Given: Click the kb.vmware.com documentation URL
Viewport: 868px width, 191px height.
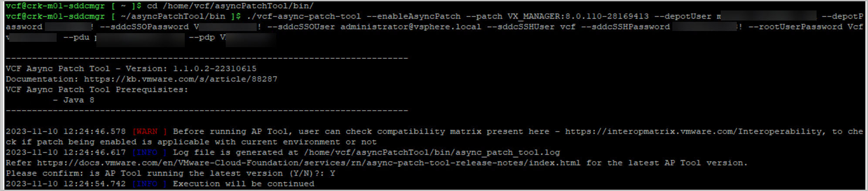Looking at the screenshot, I should point(180,79).
